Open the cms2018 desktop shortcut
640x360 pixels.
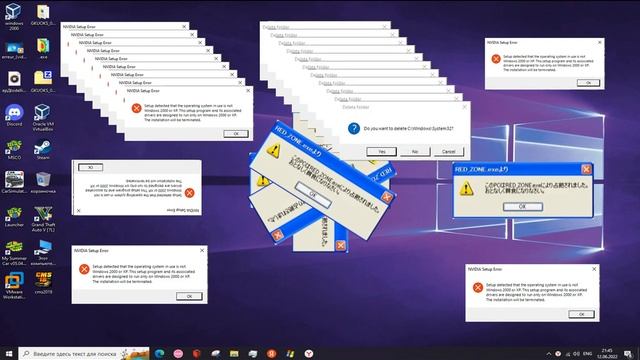(43, 283)
